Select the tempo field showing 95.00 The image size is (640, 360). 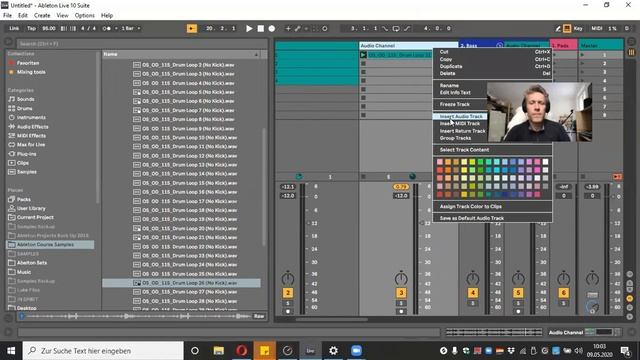click(49, 28)
